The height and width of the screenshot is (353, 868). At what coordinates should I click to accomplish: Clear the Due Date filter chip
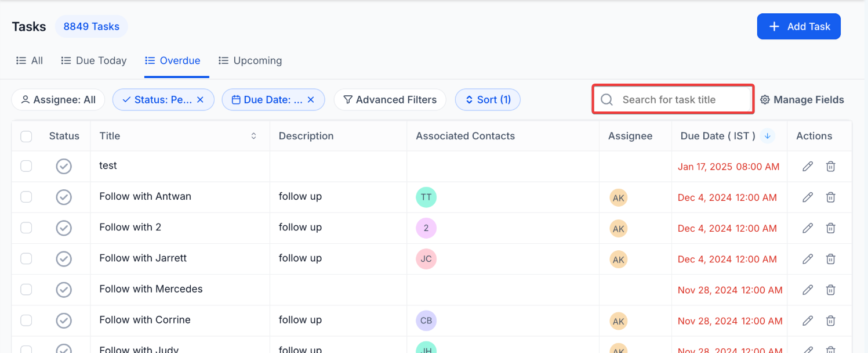tap(311, 100)
